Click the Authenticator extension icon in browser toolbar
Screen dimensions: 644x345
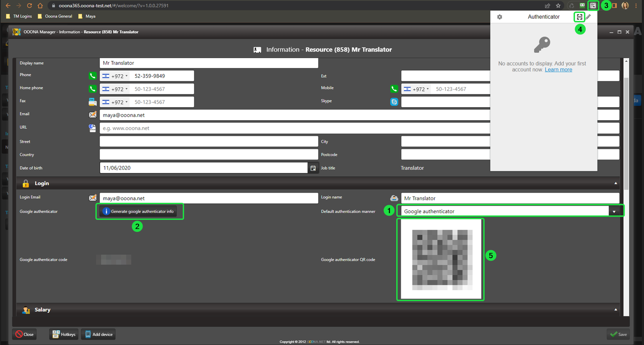tap(593, 6)
